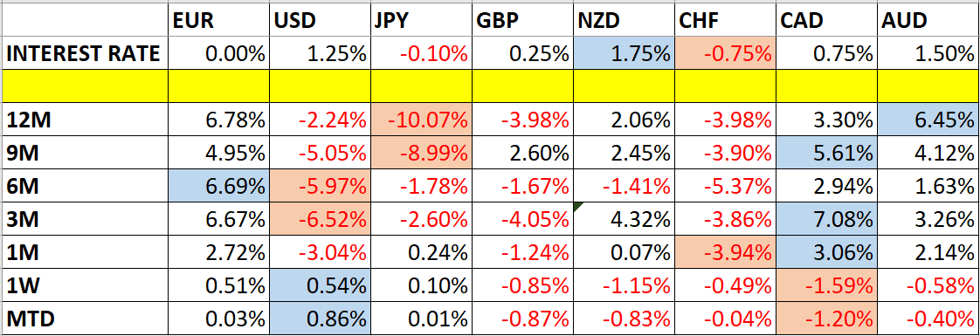Select the AUD column header cell
Screen dimensions: 980x336
click(x=928, y=21)
